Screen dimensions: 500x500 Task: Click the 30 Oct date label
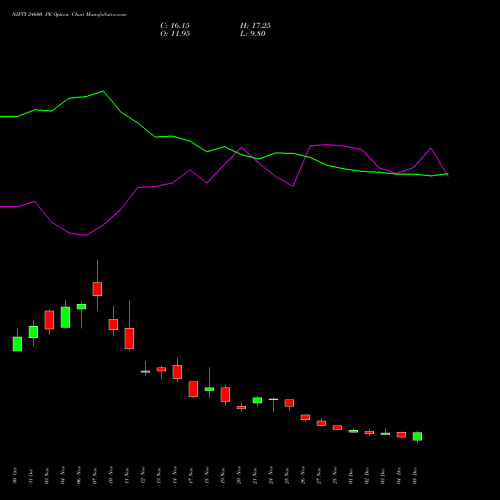click(15, 476)
